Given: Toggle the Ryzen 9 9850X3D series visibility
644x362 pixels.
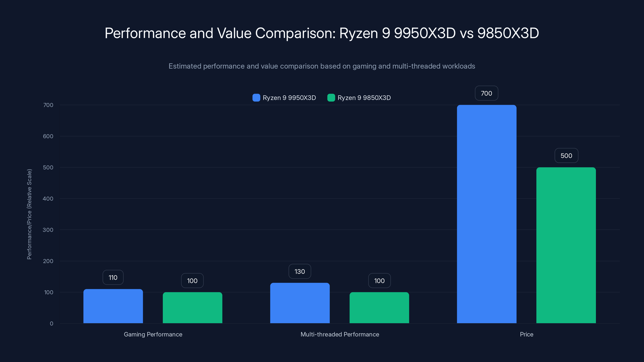Looking at the screenshot, I should (359, 98).
